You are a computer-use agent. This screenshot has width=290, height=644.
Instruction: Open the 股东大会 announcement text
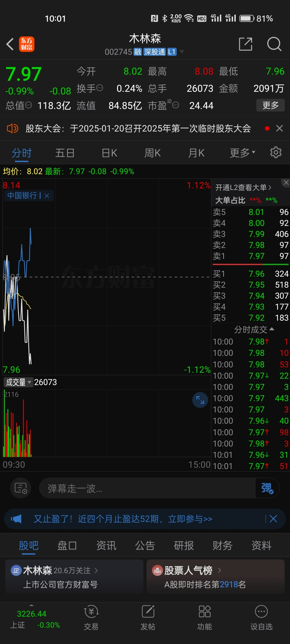tap(138, 129)
